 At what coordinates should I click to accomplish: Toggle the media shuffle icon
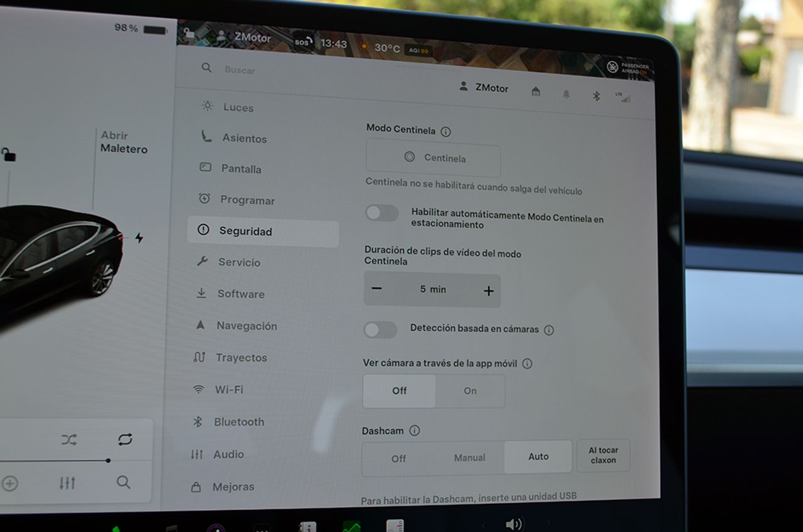tap(69, 440)
